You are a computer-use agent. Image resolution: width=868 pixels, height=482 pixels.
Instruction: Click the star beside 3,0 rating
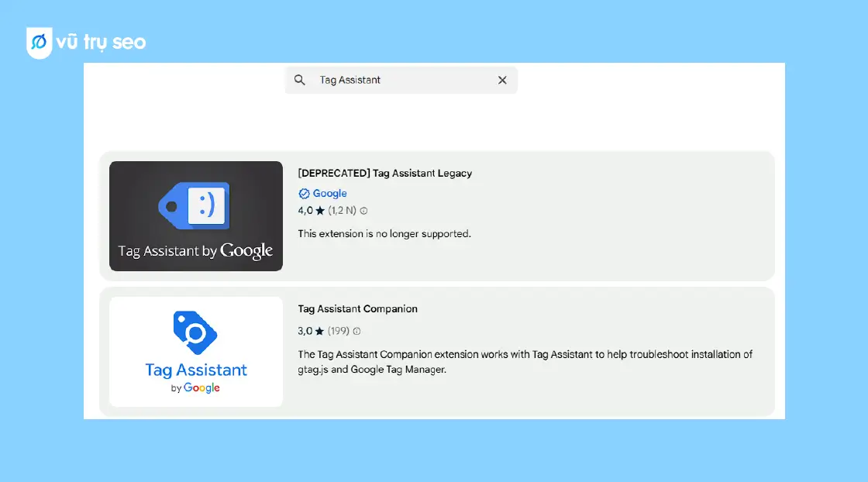(319, 331)
